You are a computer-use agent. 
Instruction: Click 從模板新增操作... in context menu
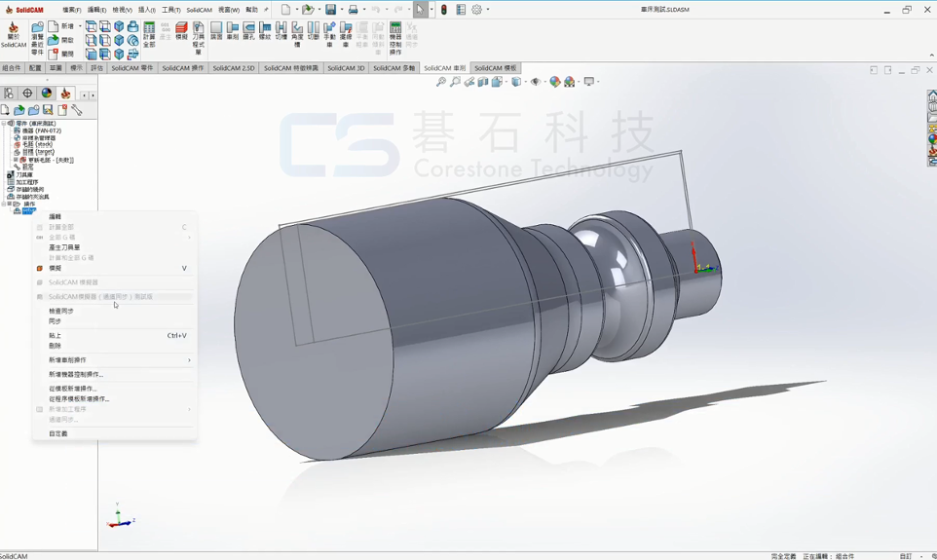73,389
